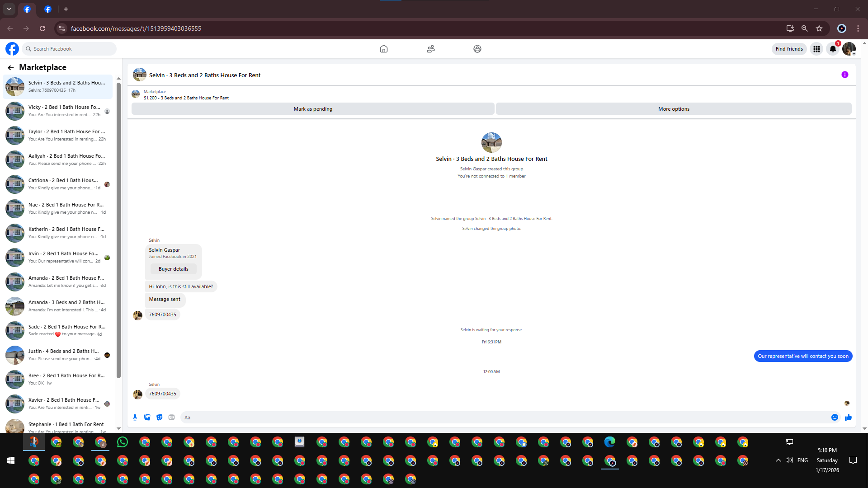Image resolution: width=868 pixels, height=488 pixels.
Task: Open the notifications bell
Action: 832,49
